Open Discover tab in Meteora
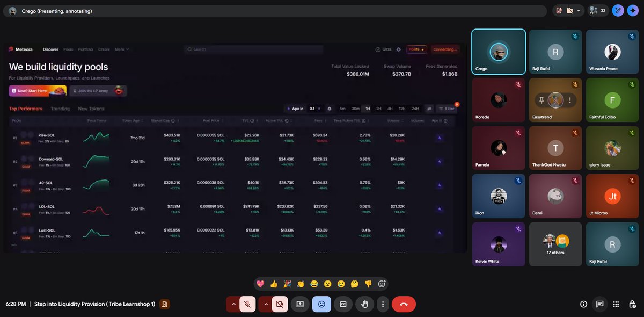 point(50,49)
